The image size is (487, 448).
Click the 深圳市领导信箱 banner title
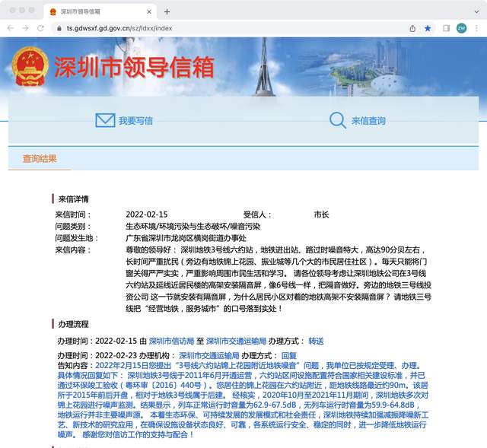pos(134,68)
